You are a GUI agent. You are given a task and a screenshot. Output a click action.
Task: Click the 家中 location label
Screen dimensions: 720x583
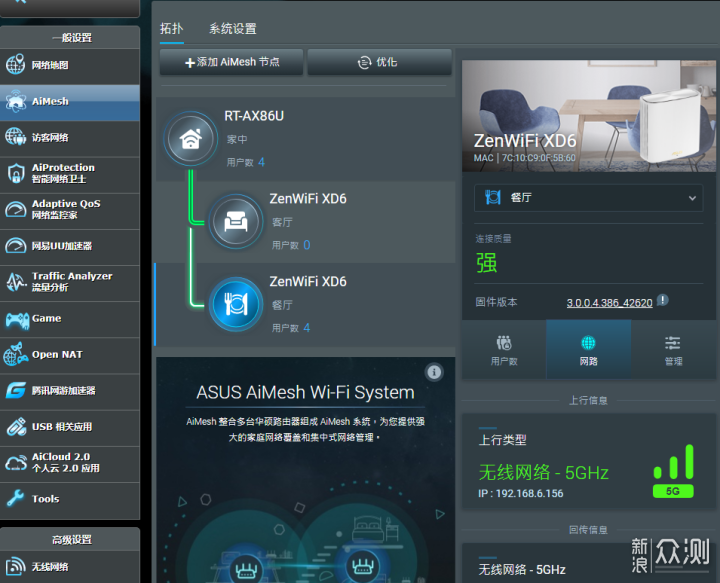[237, 139]
